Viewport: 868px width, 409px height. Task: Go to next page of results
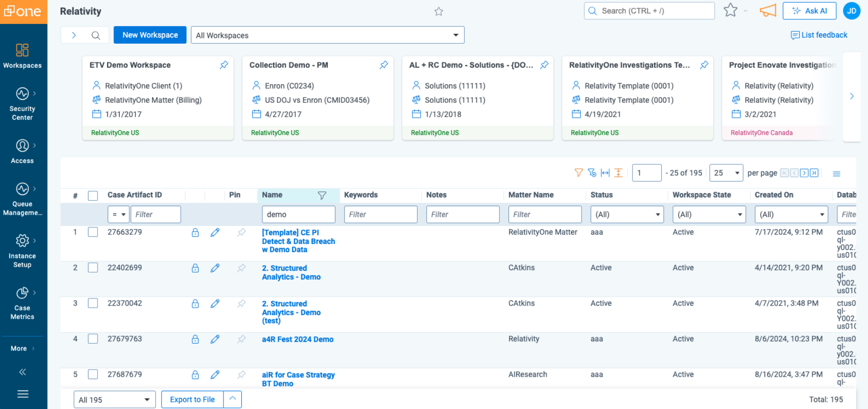click(x=804, y=173)
